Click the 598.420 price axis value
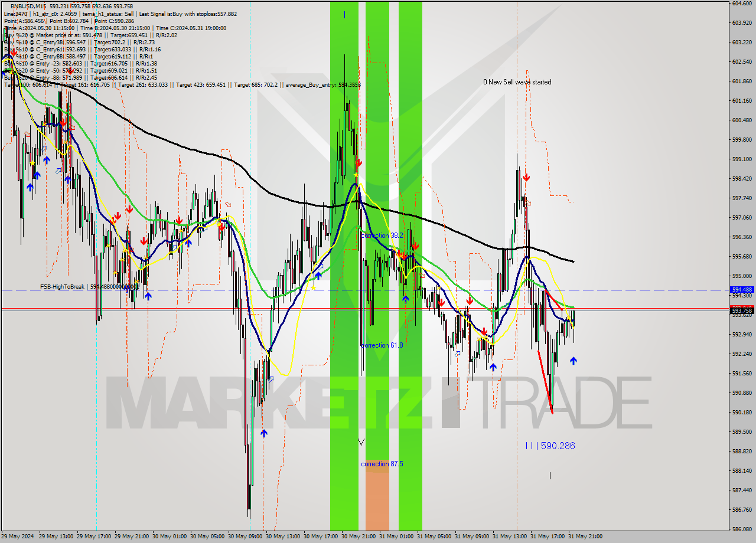 pyautogui.click(x=741, y=179)
